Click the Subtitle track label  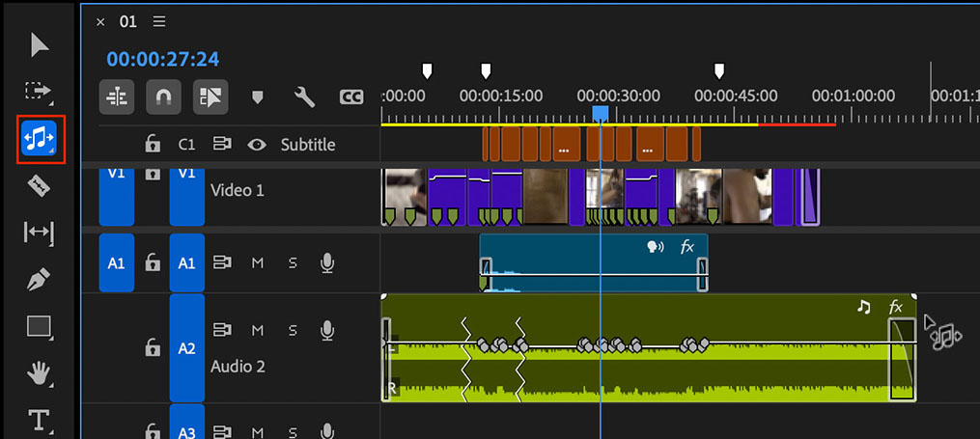pyautogui.click(x=307, y=145)
